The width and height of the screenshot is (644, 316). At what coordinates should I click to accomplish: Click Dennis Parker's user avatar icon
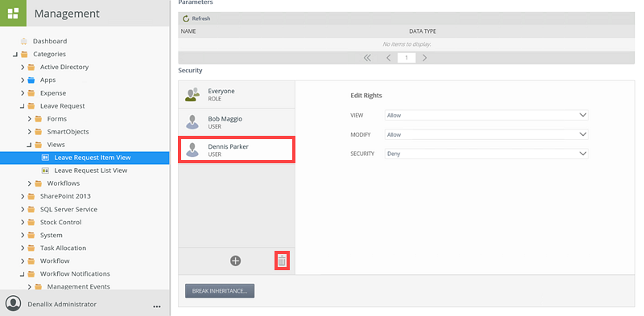192,150
